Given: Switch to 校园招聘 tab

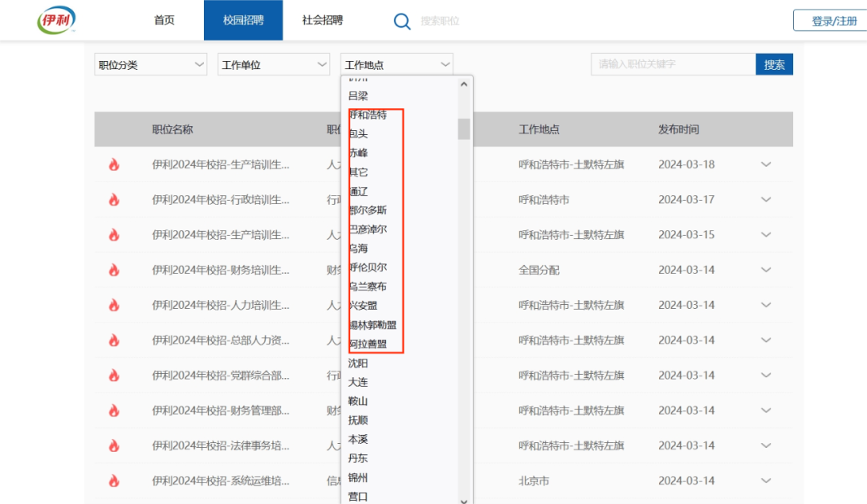Looking at the screenshot, I should (x=243, y=20).
